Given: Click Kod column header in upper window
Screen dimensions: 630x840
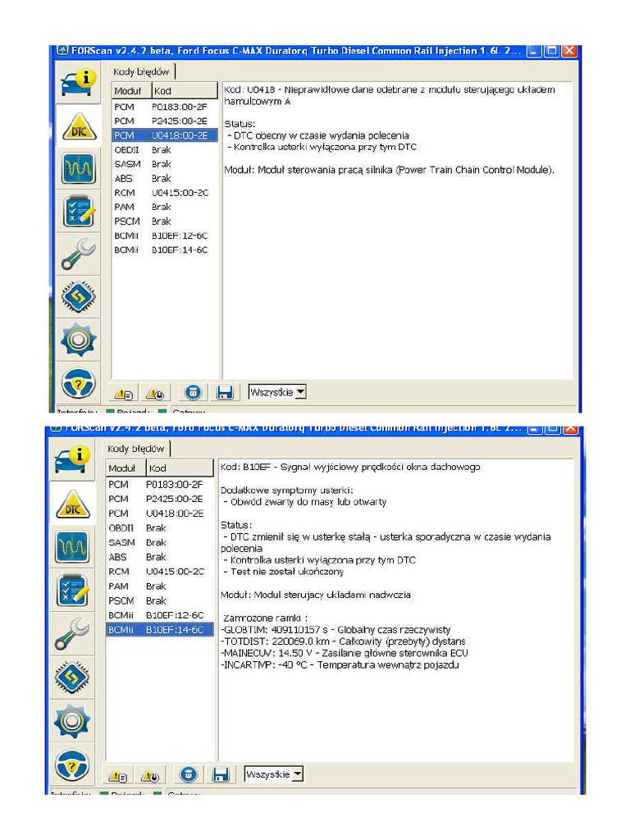Looking at the screenshot, I should point(185,90).
